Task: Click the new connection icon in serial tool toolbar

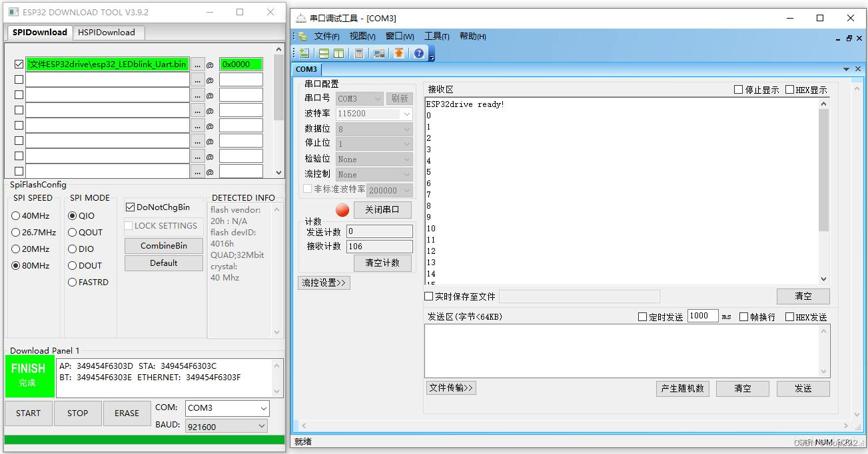Action: 304,53
